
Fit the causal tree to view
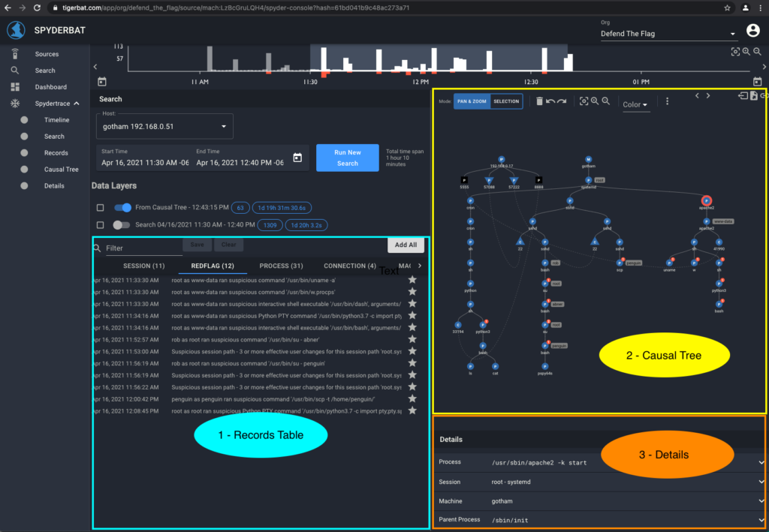tap(584, 101)
